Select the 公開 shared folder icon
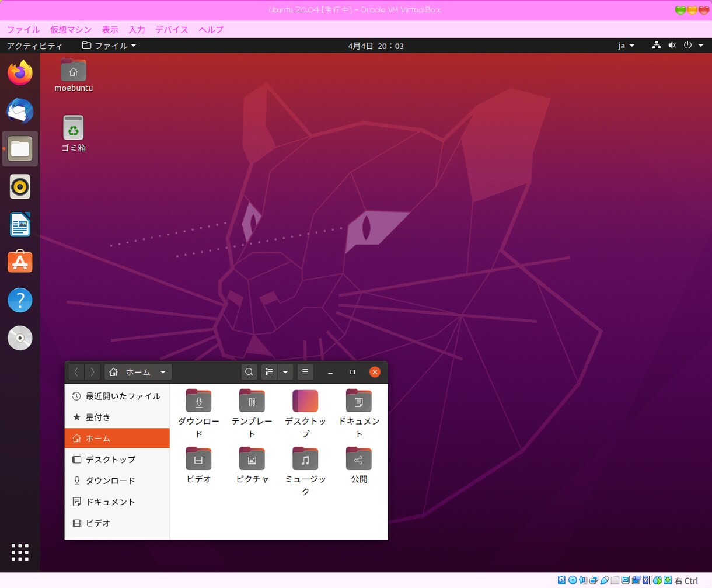 click(359, 459)
